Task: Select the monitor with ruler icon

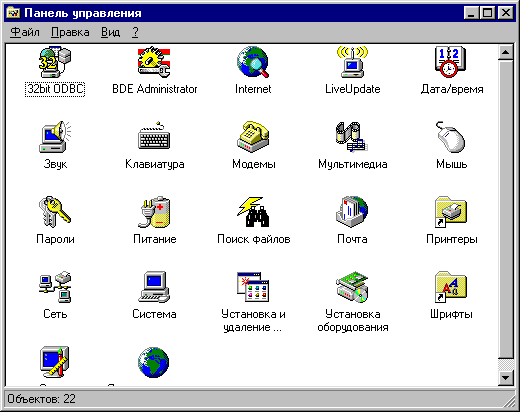Action: tap(55, 362)
